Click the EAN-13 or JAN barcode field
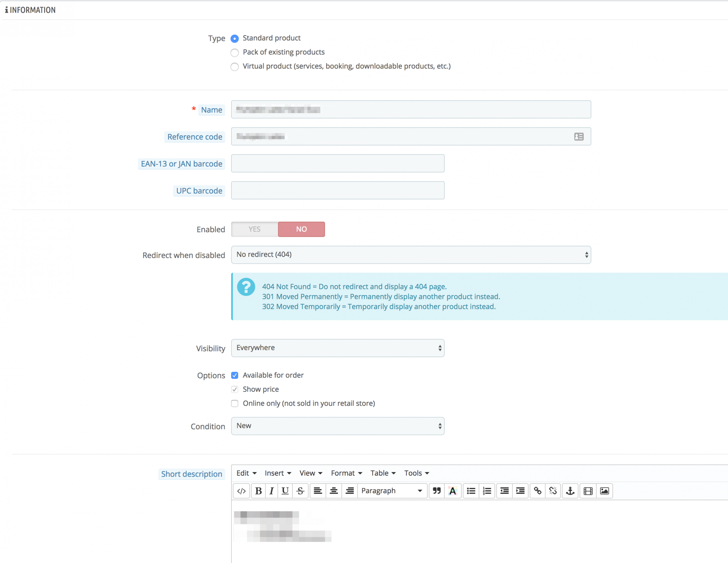Screen dimensions: 728x563 click(x=337, y=164)
